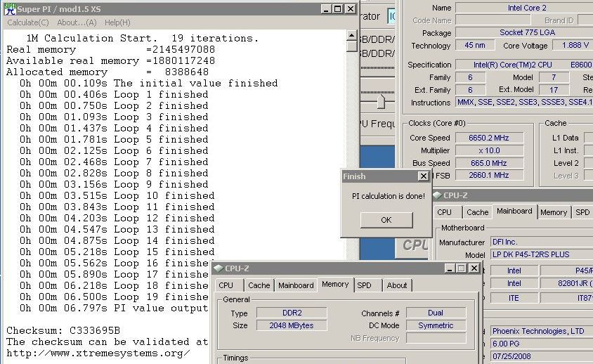Screen dimensions: 593x364
Task: Click the CPU-Z icon in the Memory window title bar
Action: tap(217, 268)
